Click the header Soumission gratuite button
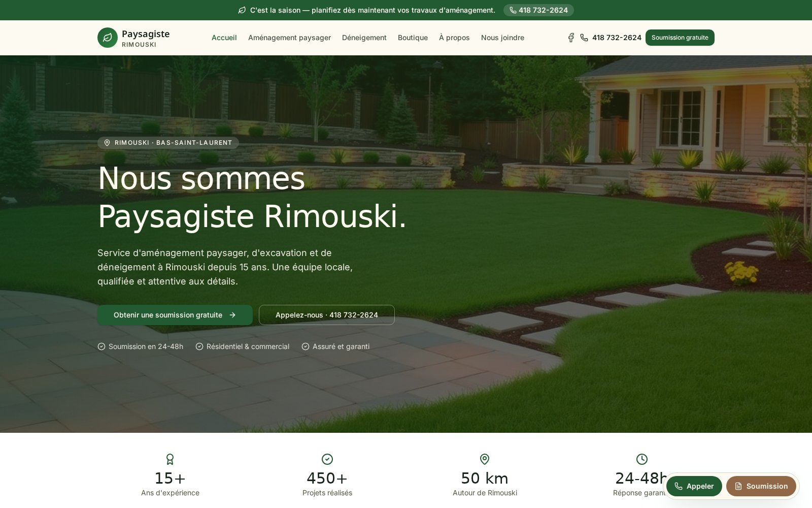The height and width of the screenshot is (508, 812). pyautogui.click(x=680, y=38)
